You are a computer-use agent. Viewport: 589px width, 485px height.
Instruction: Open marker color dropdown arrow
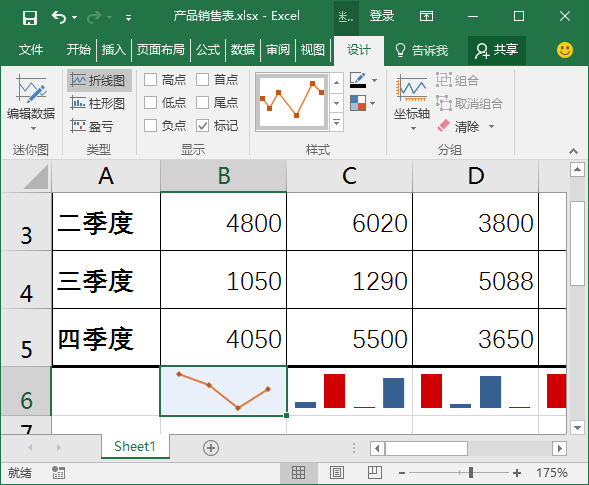[x=373, y=103]
